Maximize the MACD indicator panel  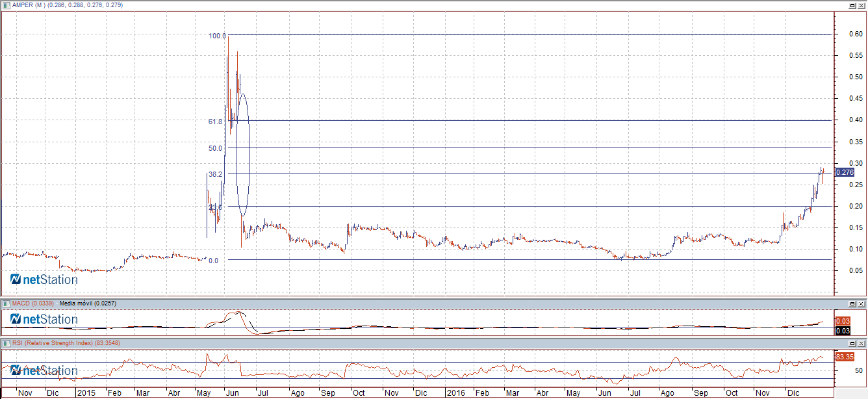click(852, 303)
